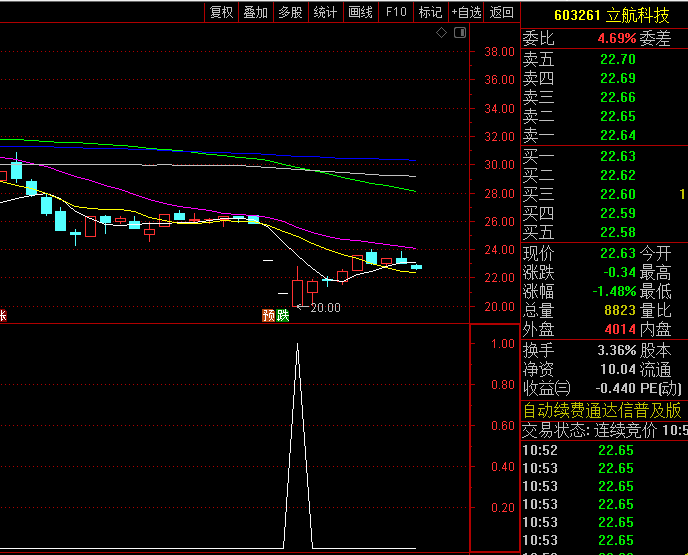Click the 买一 price 22.63
688x555 pixels.
click(x=618, y=156)
